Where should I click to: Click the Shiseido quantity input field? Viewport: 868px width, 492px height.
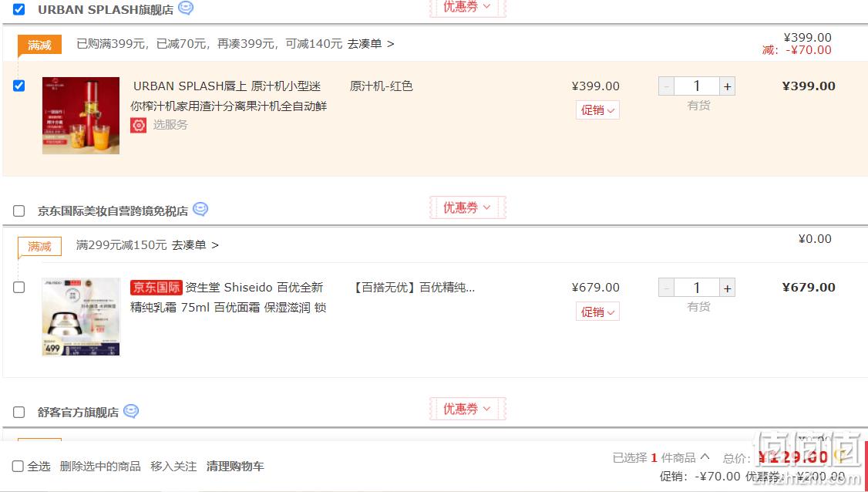click(696, 288)
